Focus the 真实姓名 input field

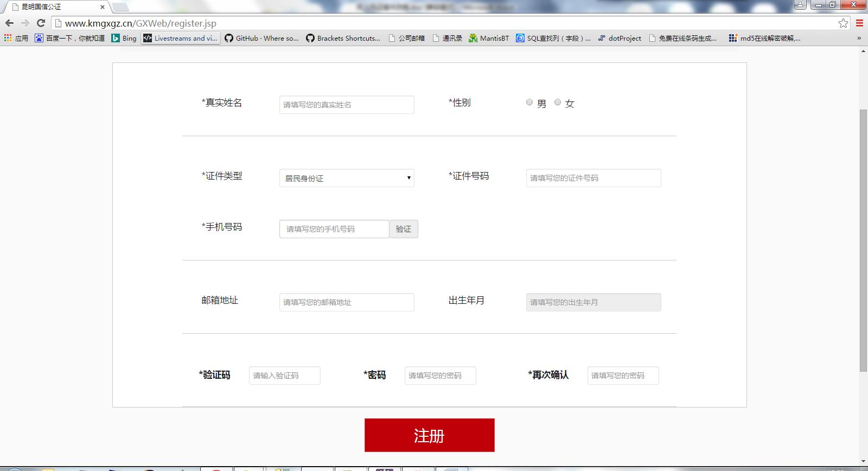pyautogui.click(x=347, y=105)
